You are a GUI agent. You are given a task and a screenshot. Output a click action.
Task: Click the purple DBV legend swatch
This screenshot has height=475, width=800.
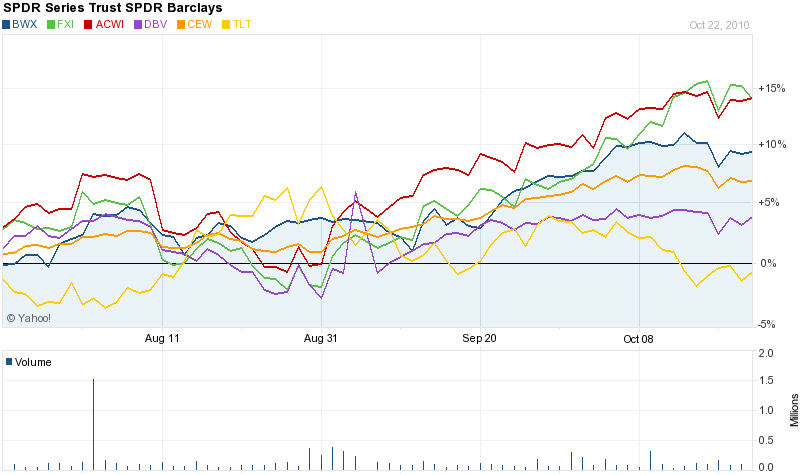point(138,24)
